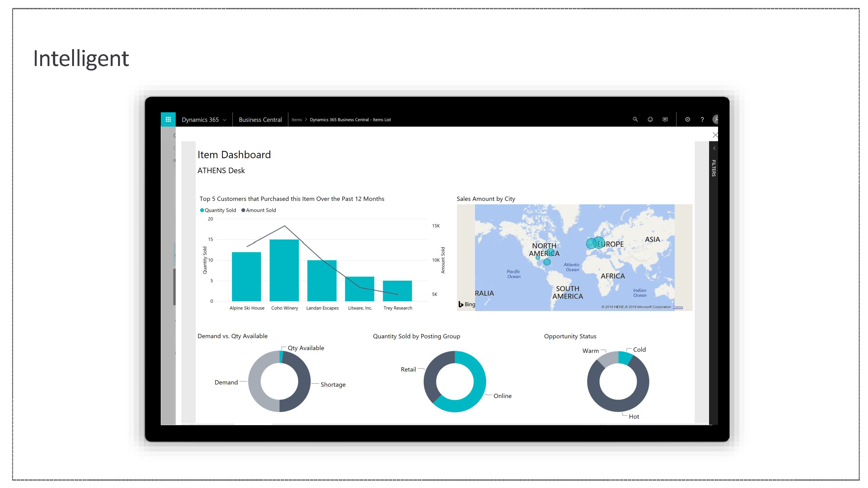Toggle Quantity Sold legend item
868x488 pixels.
(x=218, y=210)
